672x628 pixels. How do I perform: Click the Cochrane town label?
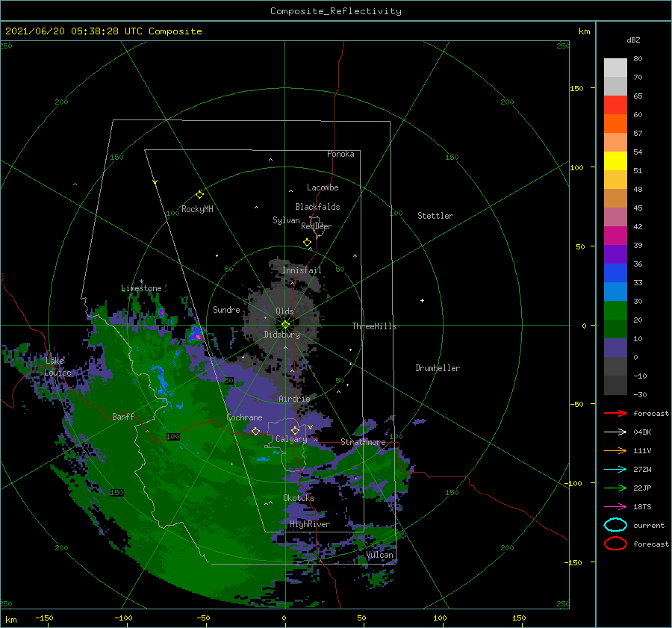tap(244, 417)
